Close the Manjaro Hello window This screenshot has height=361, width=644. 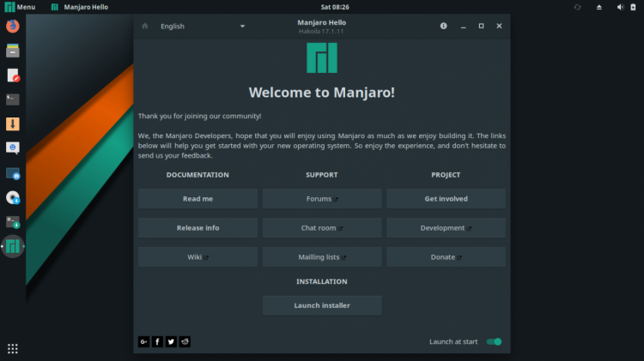(x=499, y=26)
